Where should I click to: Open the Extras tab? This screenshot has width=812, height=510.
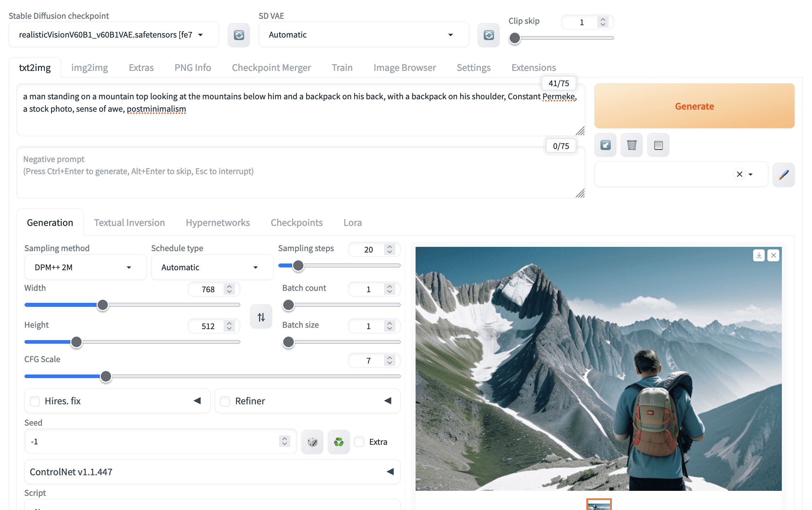[141, 67]
